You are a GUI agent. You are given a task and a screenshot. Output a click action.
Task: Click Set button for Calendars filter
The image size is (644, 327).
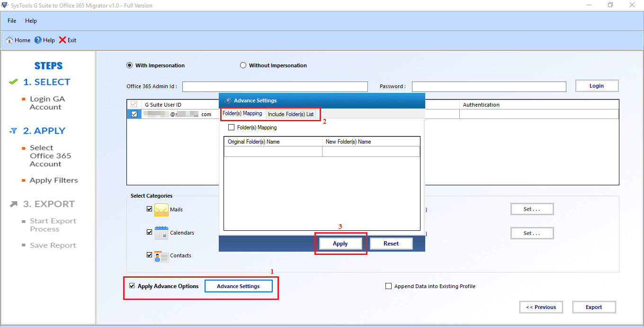click(x=532, y=233)
